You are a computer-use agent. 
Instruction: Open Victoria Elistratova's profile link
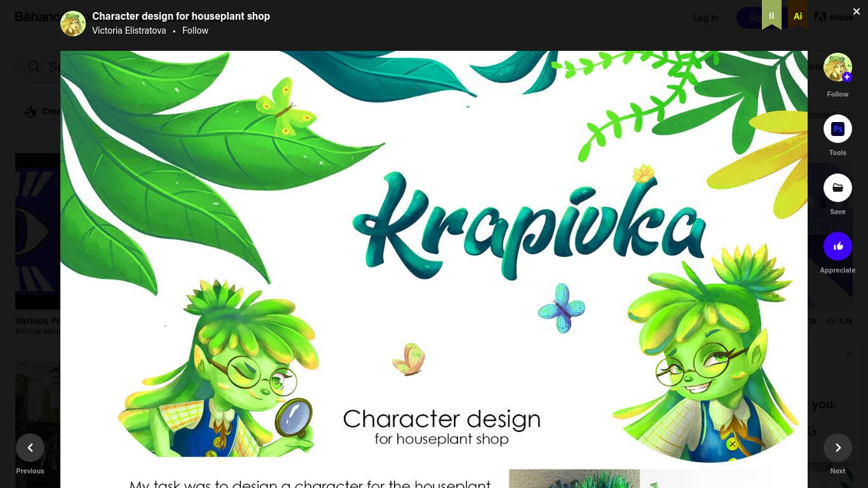click(129, 30)
